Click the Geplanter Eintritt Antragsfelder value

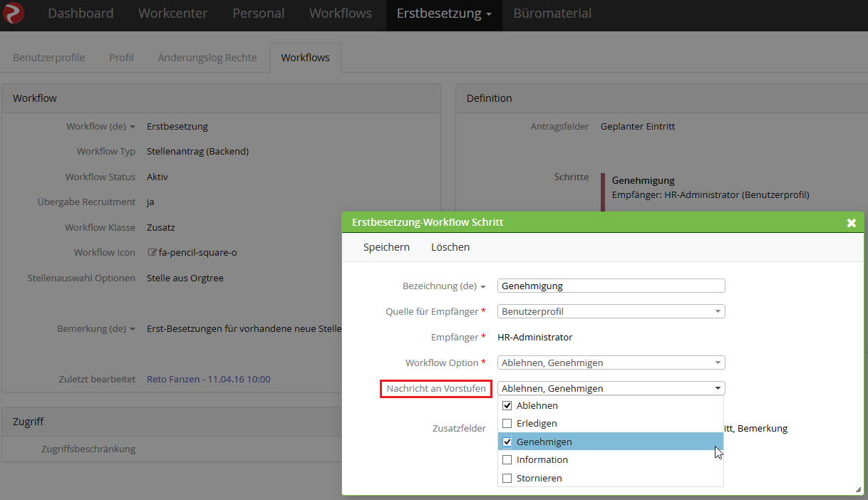[x=638, y=127]
